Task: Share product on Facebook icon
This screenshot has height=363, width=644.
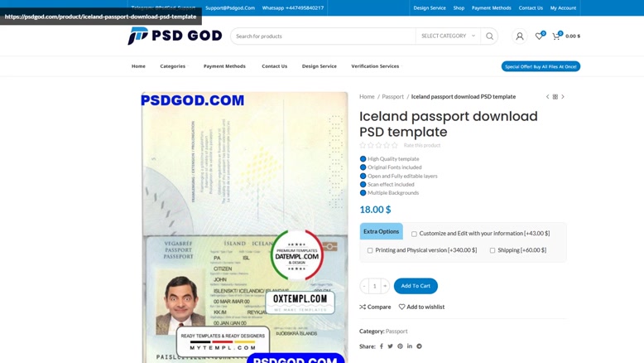Action: (381, 346)
